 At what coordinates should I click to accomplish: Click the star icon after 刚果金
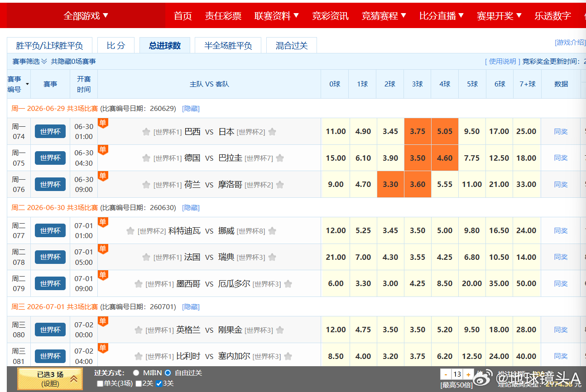(280, 330)
